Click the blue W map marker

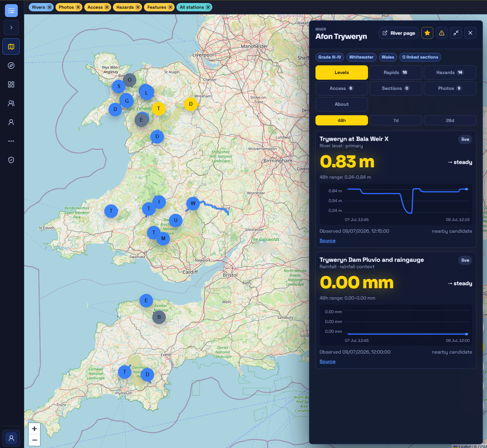pyautogui.click(x=193, y=204)
